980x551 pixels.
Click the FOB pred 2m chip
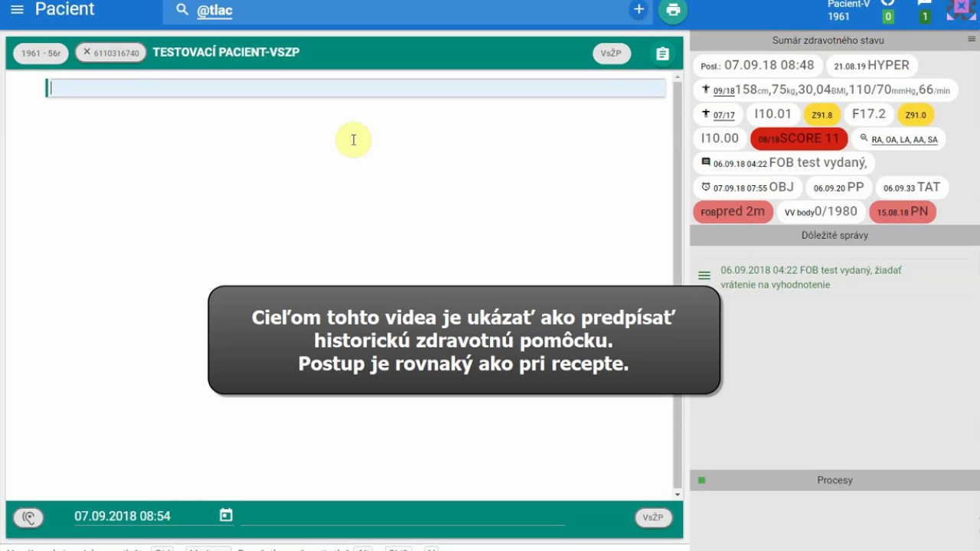click(x=733, y=212)
